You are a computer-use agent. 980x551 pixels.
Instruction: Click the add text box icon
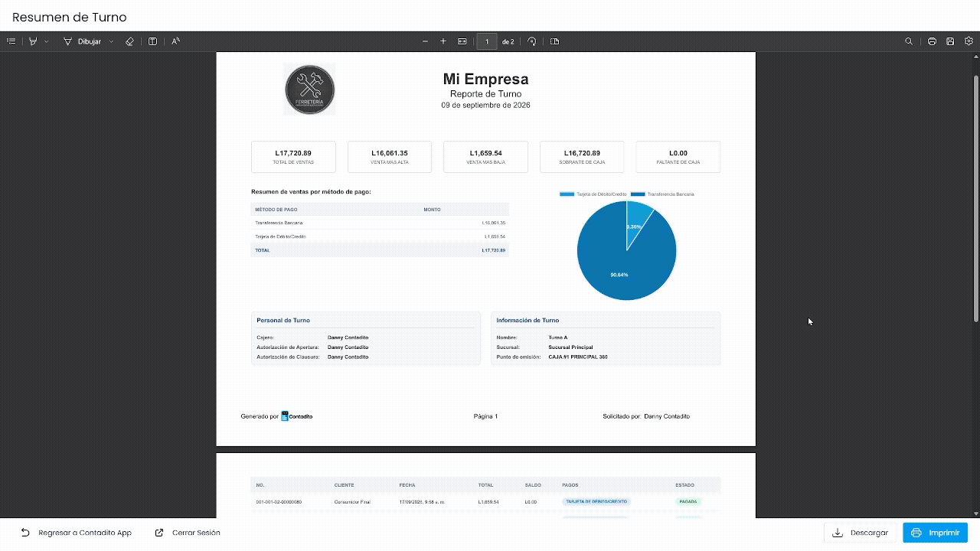click(153, 41)
